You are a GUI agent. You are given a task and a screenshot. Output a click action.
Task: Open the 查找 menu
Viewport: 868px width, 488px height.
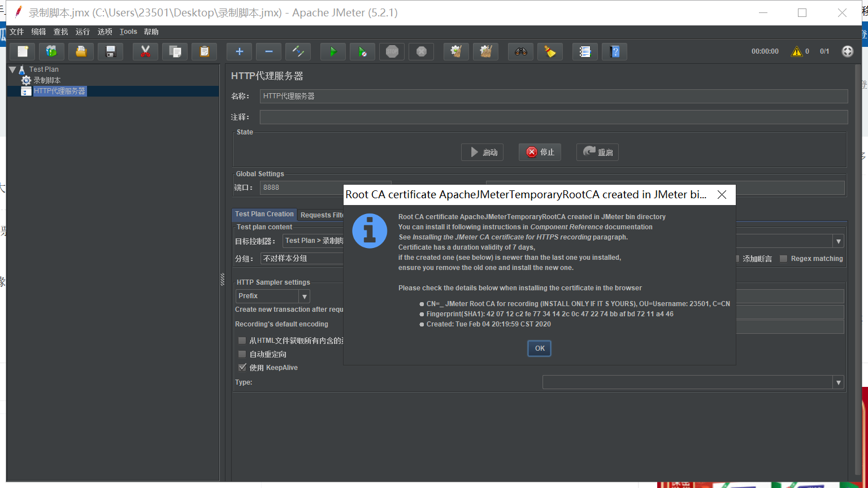(61, 32)
